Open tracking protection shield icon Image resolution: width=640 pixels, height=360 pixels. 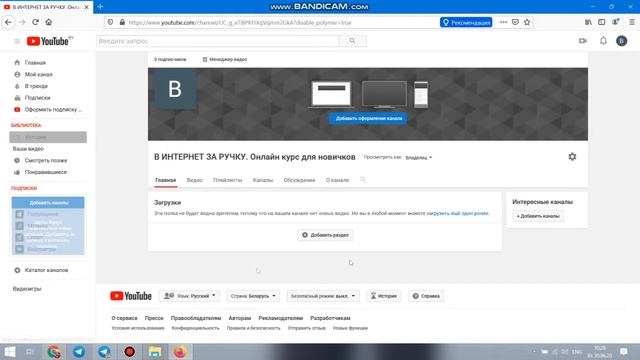click(110, 22)
